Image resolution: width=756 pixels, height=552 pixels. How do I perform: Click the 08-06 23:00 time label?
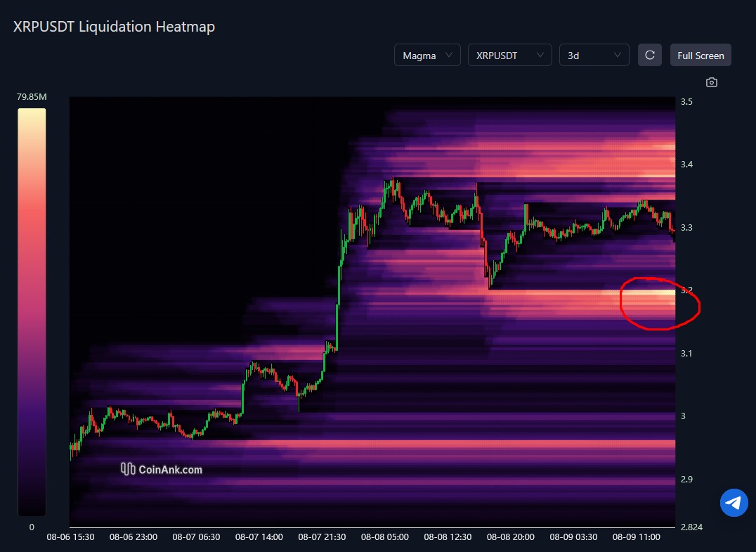[133, 537]
